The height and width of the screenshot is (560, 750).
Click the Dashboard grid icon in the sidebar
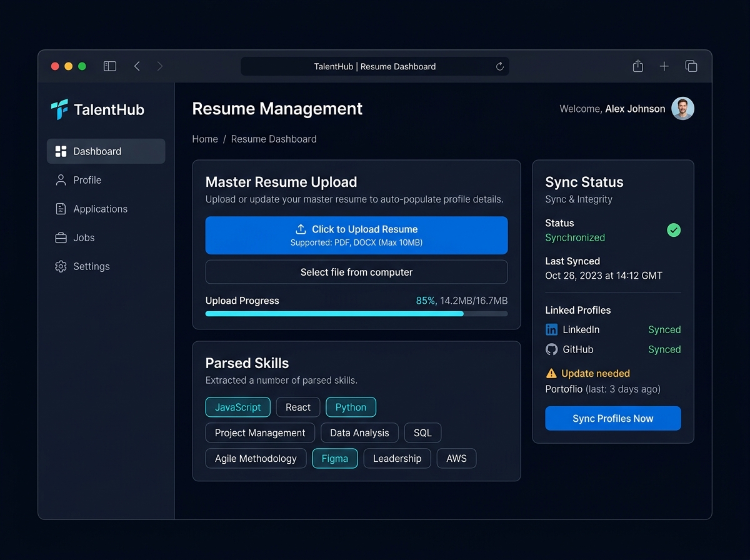(x=61, y=151)
